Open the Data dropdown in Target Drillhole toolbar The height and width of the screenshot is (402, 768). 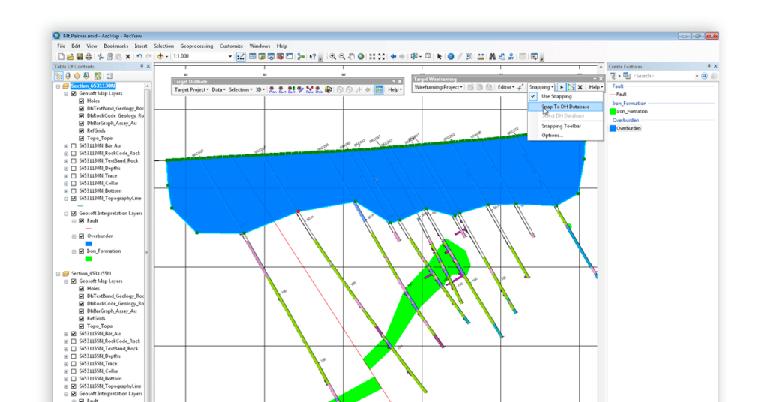coord(217,90)
